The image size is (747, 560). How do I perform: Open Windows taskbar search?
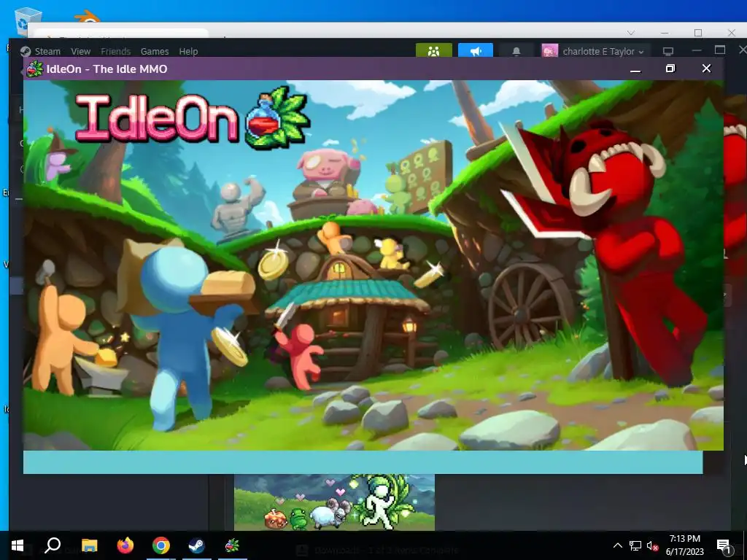tap(53, 545)
